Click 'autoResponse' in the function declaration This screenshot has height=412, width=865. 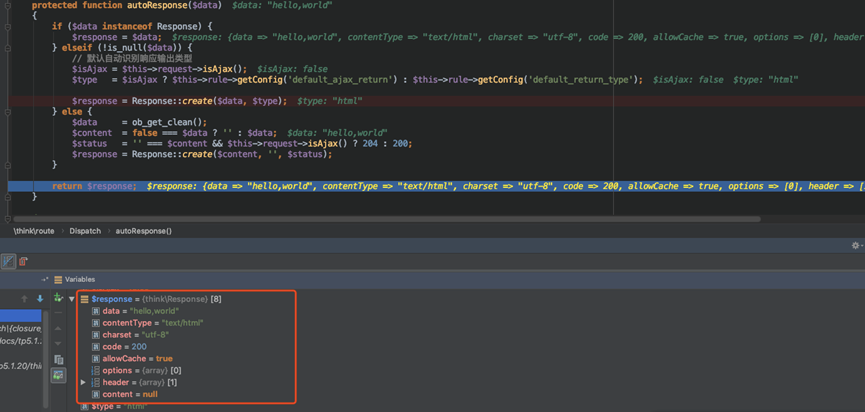tap(155, 5)
